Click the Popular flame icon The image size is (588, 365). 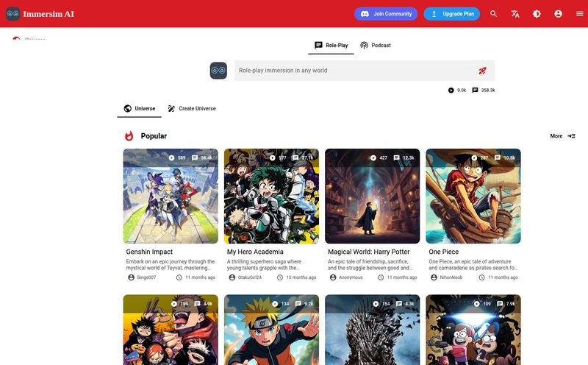tap(129, 136)
